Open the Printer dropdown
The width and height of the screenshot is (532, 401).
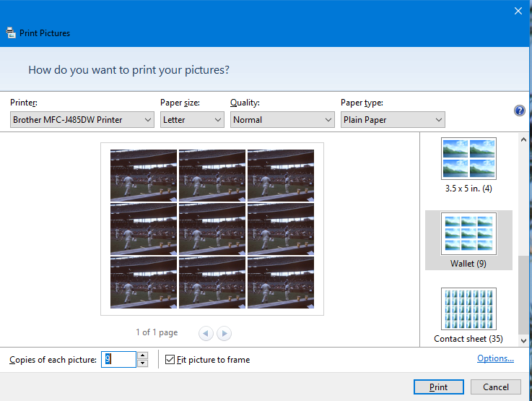(x=82, y=120)
